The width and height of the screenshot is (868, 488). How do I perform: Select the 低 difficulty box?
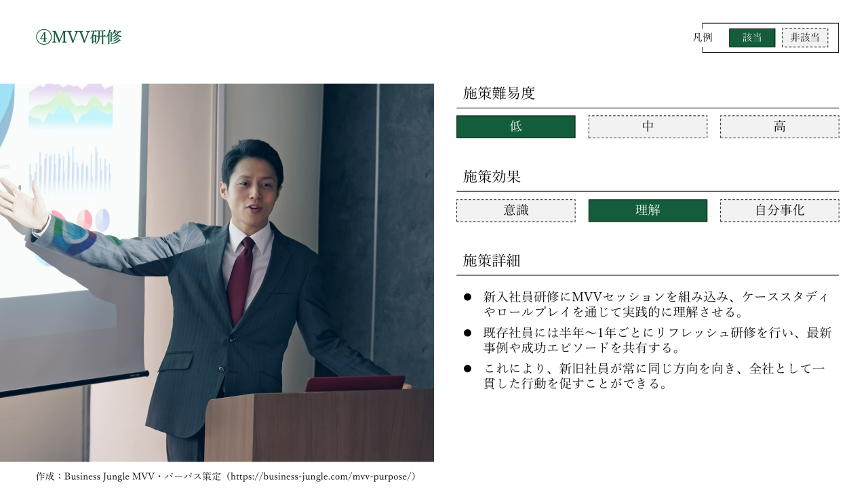coord(515,127)
